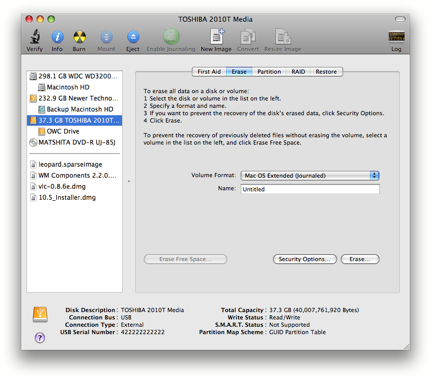The width and height of the screenshot is (431, 379).
Task: Open Security Options
Action: click(x=305, y=259)
